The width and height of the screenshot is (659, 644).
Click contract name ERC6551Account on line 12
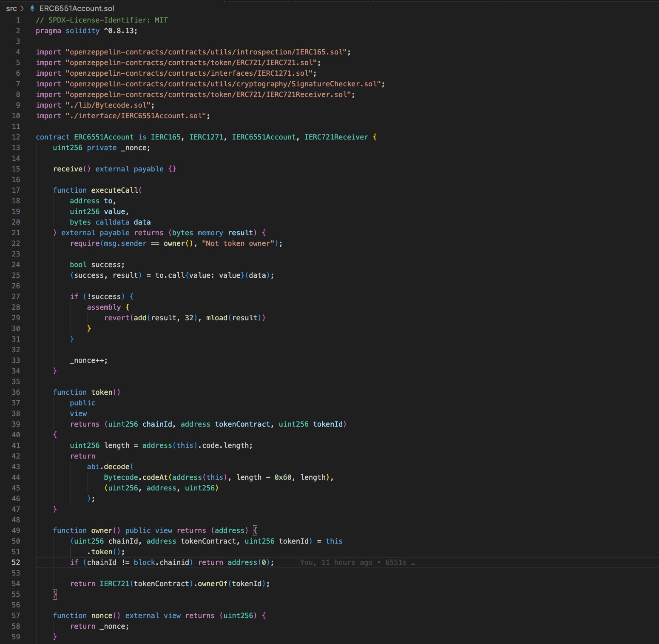[104, 137]
